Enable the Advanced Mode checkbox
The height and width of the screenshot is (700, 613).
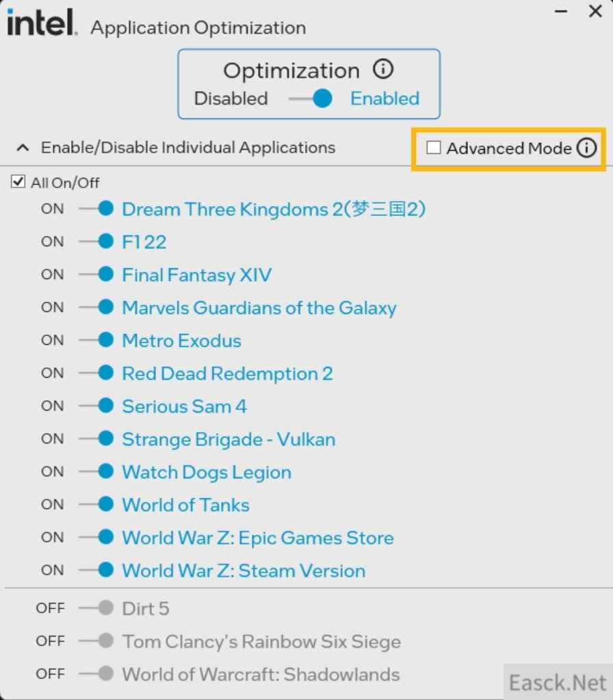click(x=434, y=148)
